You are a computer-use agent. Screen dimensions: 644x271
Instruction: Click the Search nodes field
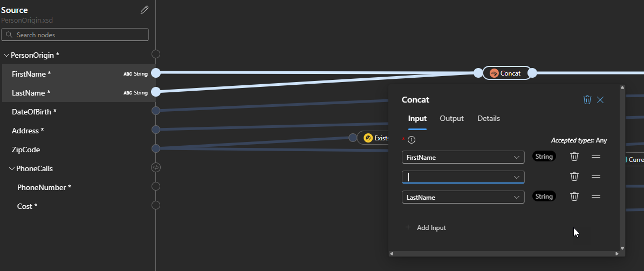tap(75, 35)
